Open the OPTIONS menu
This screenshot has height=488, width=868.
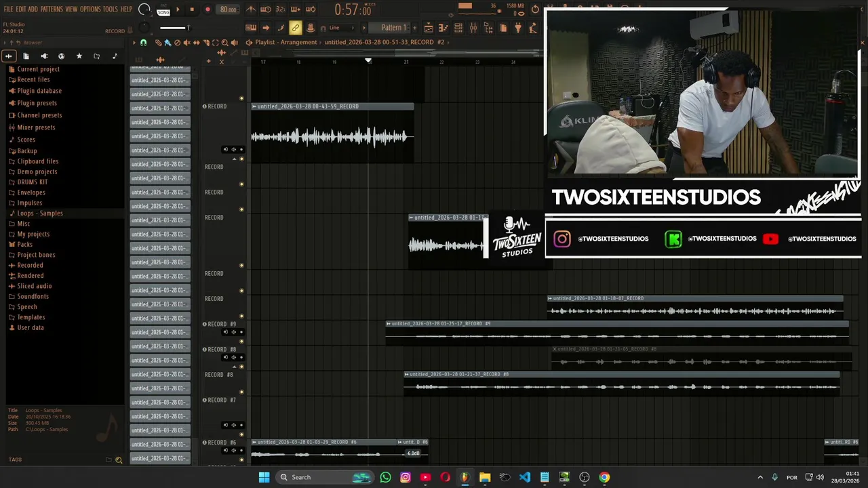(90, 9)
